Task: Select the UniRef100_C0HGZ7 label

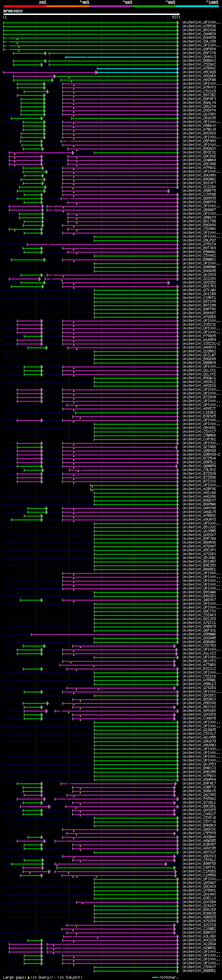Action: (x=199, y=814)
